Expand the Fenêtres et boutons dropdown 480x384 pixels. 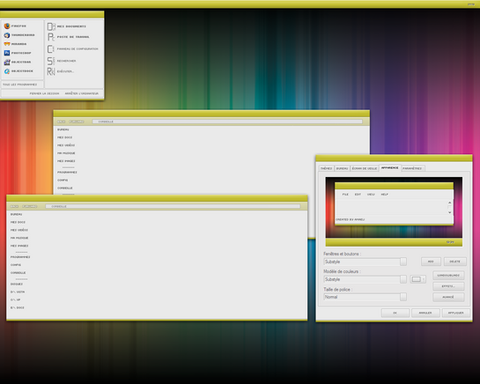tap(403, 262)
